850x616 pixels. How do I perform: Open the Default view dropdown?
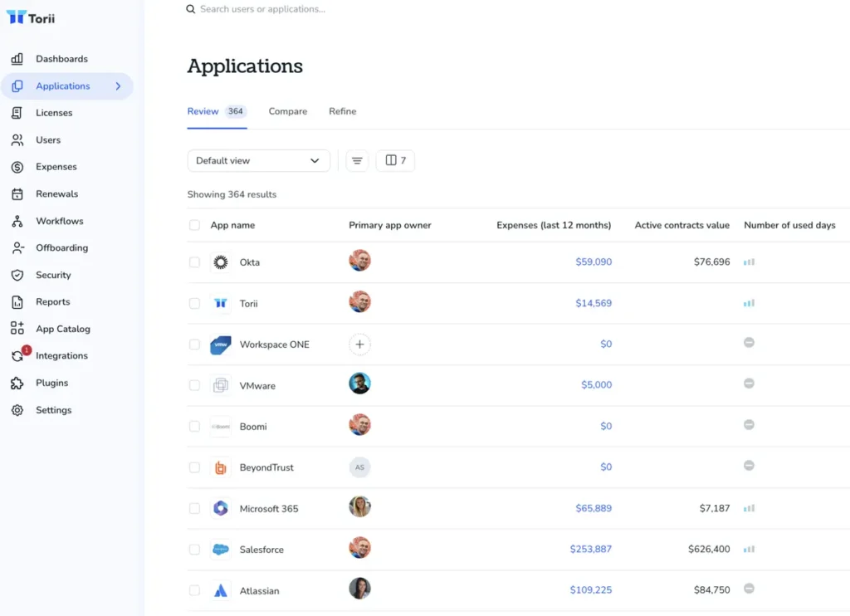tap(259, 160)
